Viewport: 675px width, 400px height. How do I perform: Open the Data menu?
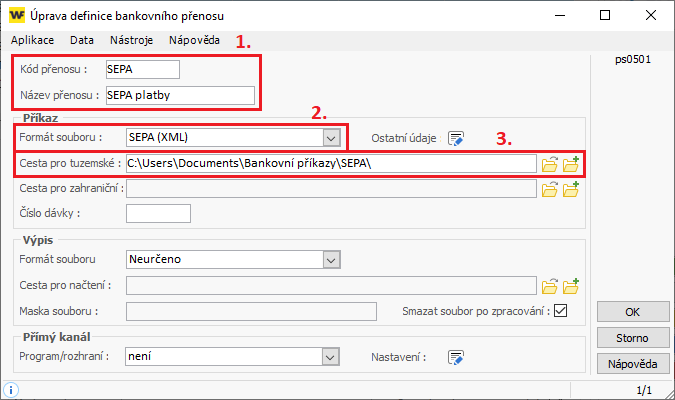[82, 40]
